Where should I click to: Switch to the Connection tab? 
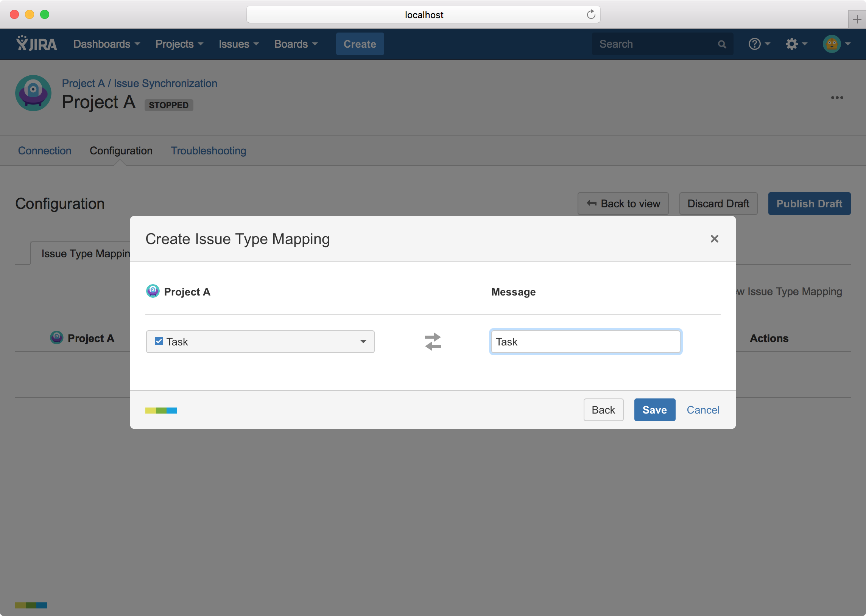[x=45, y=151]
